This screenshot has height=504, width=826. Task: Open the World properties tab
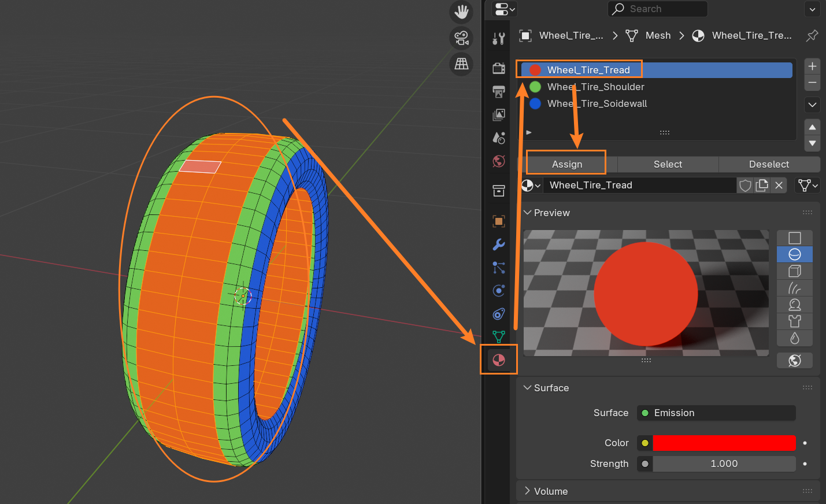pyautogui.click(x=498, y=161)
